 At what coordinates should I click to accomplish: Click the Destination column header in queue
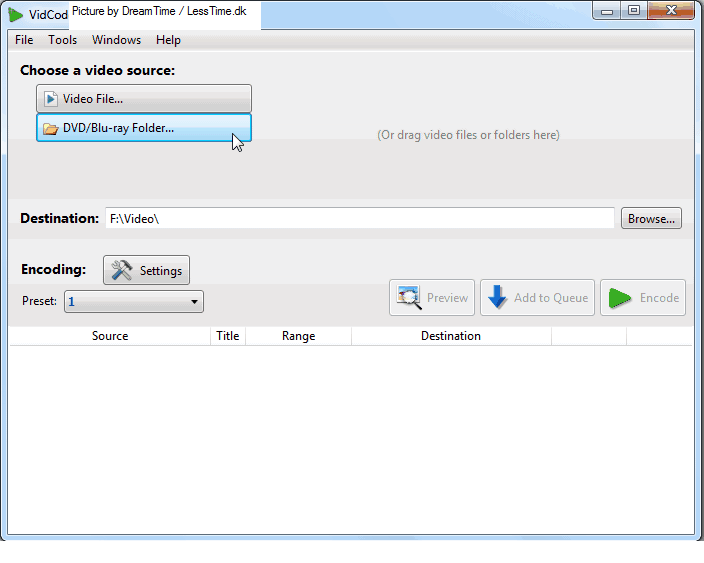pyautogui.click(x=451, y=336)
